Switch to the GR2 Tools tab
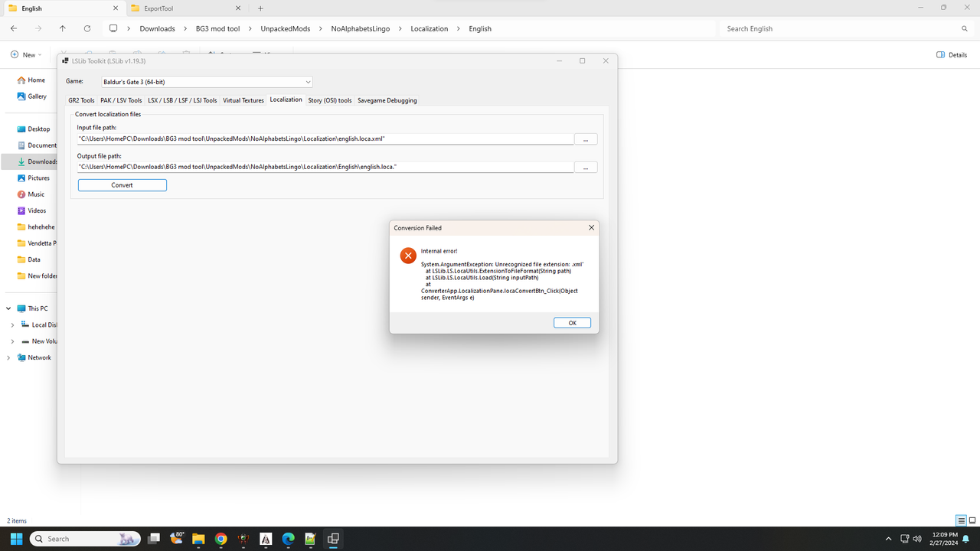Screen dimensions: 980x551 pyautogui.click(x=81, y=100)
